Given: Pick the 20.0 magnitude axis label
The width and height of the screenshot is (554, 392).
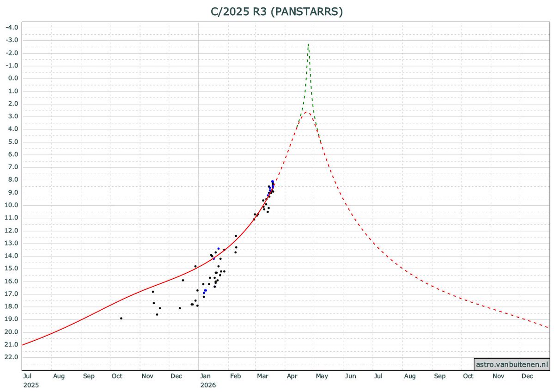Looking at the screenshot, I should [x=12, y=332].
